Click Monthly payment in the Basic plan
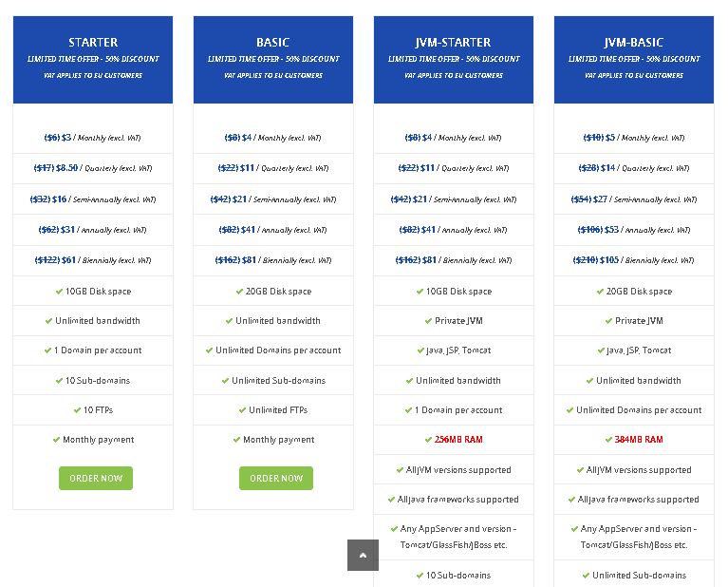 pos(278,440)
